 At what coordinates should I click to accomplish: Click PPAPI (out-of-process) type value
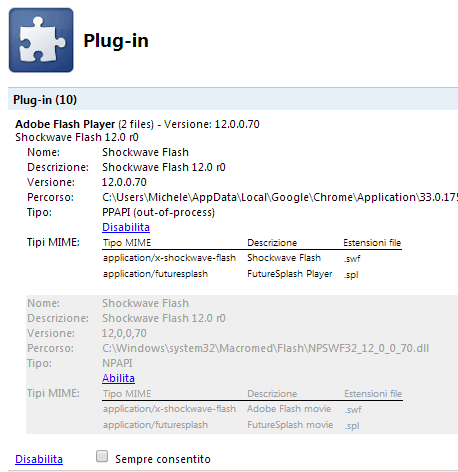click(158, 212)
